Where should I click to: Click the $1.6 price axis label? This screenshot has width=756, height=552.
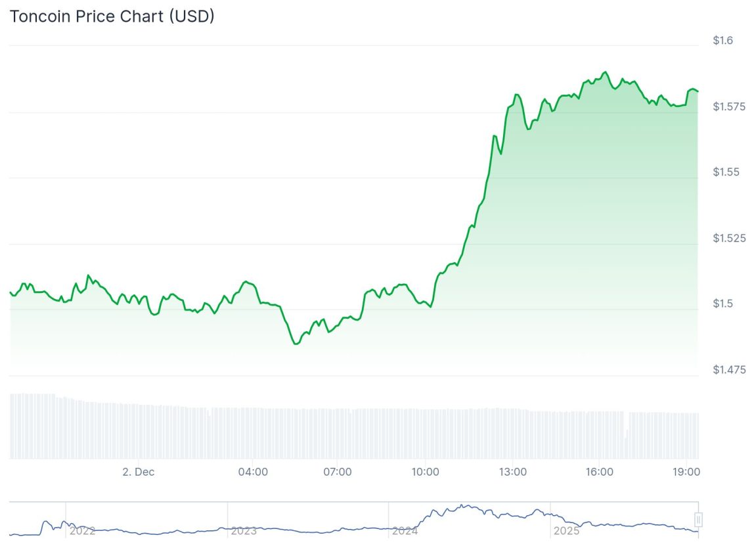click(x=723, y=41)
